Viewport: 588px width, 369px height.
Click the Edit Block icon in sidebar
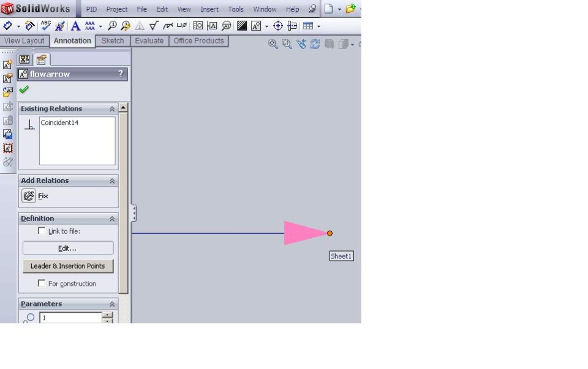pyautogui.click(x=7, y=78)
